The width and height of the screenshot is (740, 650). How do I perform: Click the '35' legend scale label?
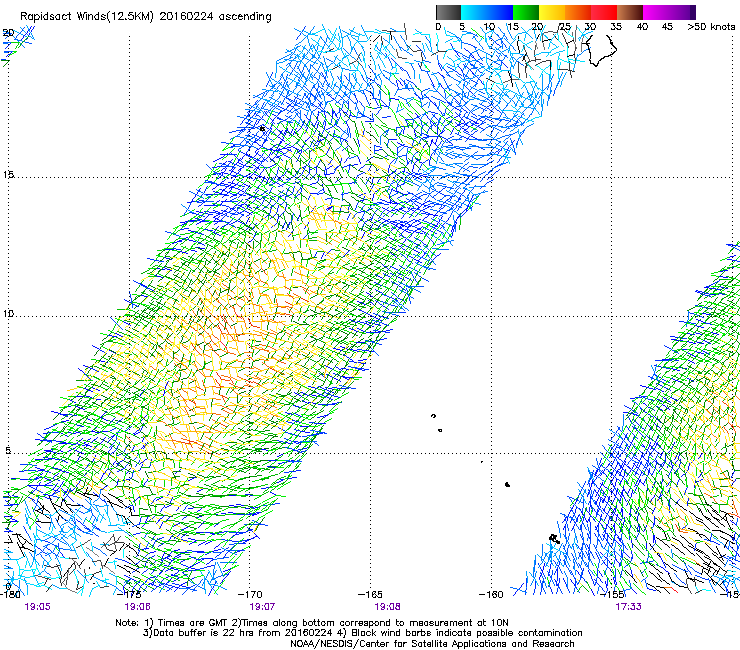[x=616, y=27]
